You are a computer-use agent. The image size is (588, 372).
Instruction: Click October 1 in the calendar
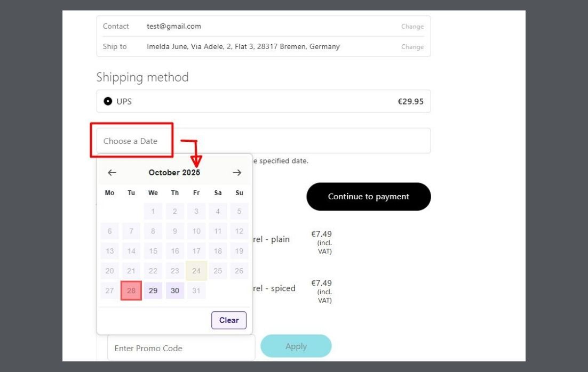click(153, 212)
